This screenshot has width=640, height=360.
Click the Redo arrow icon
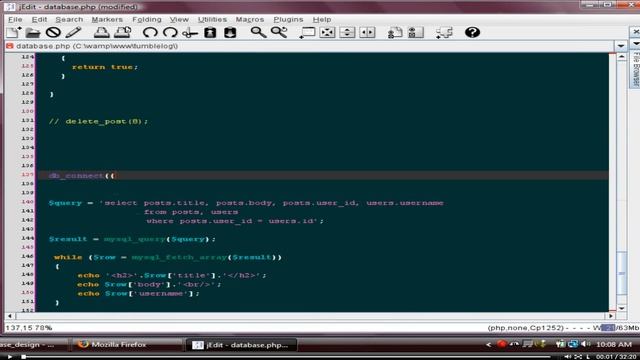(170, 32)
